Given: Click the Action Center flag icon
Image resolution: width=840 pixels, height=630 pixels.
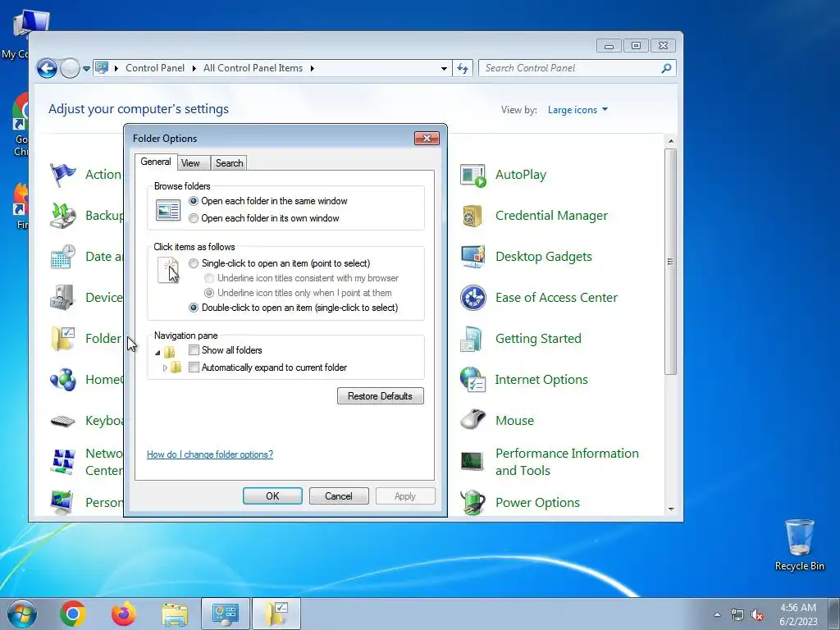Looking at the screenshot, I should coord(63,176).
